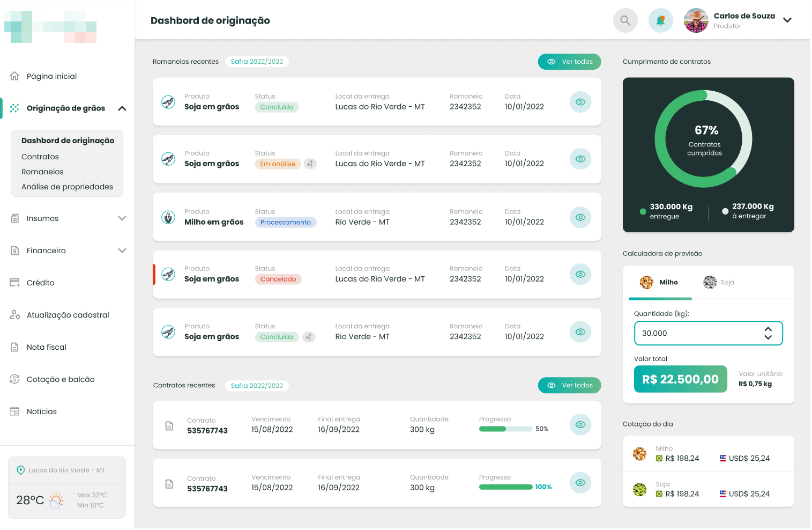This screenshot has height=530, width=812.
Task: Click the Insumos clipboard icon
Action: click(x=14, y=218)
